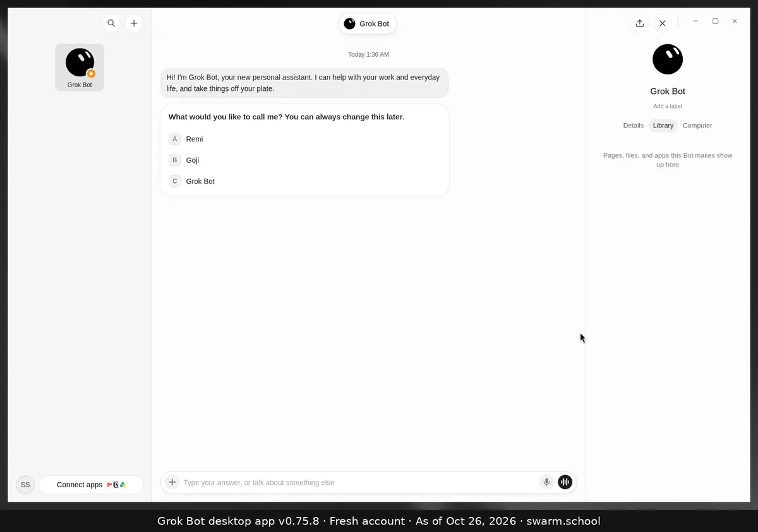The image size is (758, 532).
Task: Activate the microphone dictation icon
Action: tap(546, 482)
